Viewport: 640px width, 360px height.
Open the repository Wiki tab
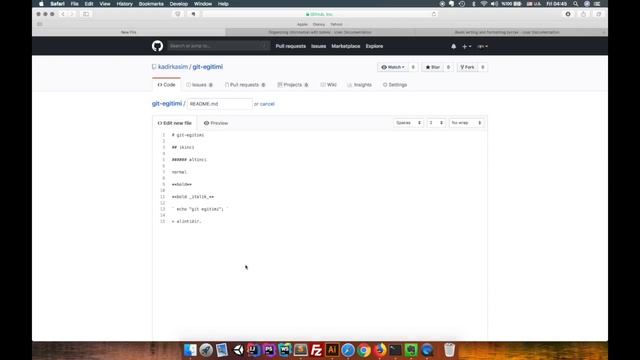pyautogui.click(x=329, y=85)
